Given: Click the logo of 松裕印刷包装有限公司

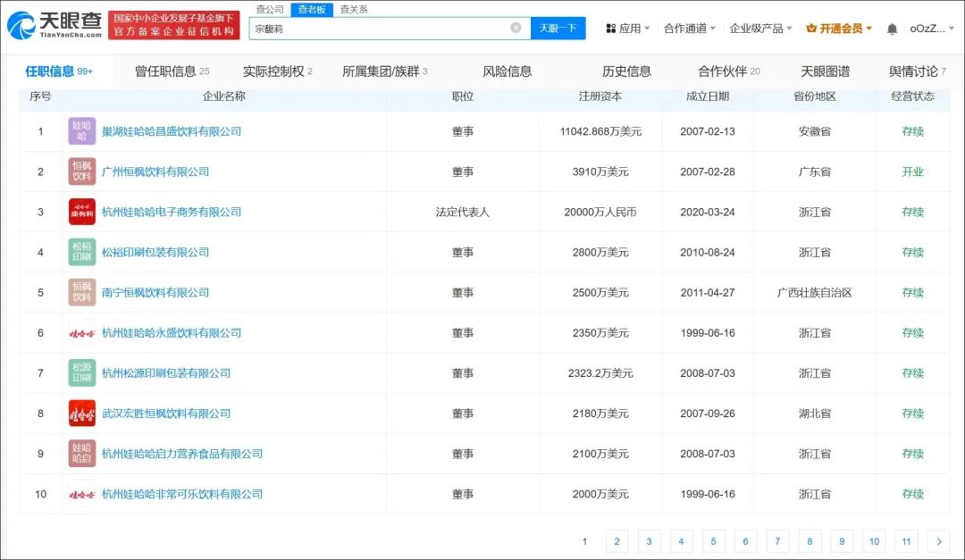Looking at the screenshot, I should (x=82, y=252).
